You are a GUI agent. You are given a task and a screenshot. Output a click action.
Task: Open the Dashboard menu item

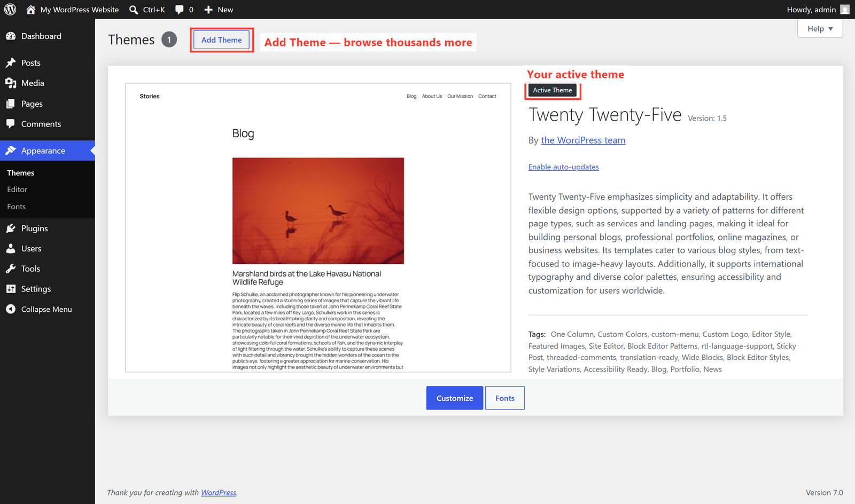click(48, 36)
